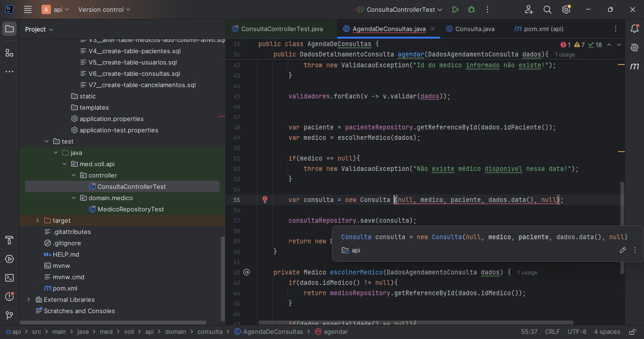
Task: Collapse the java test folder
Action: 56,153
